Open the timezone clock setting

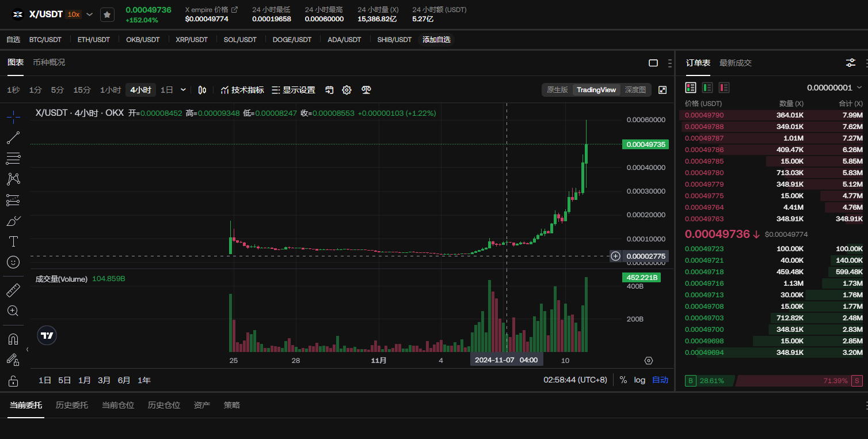pos(575,380)
